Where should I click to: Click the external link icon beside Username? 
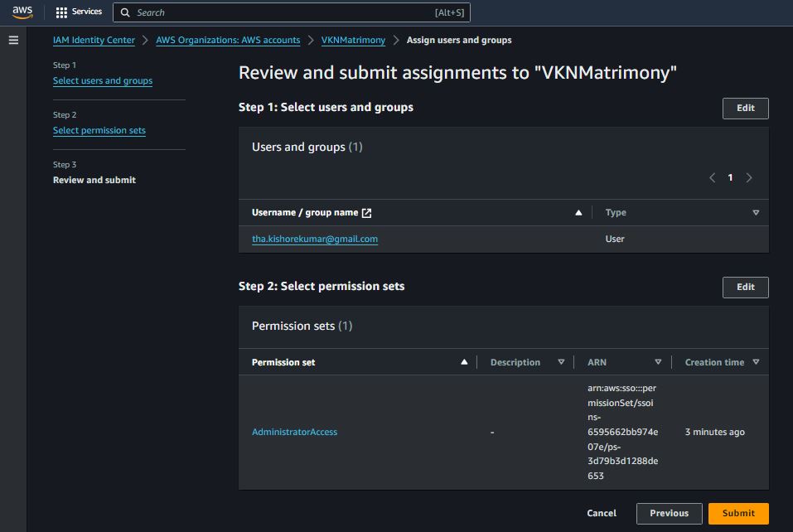(x=367, y=213)
